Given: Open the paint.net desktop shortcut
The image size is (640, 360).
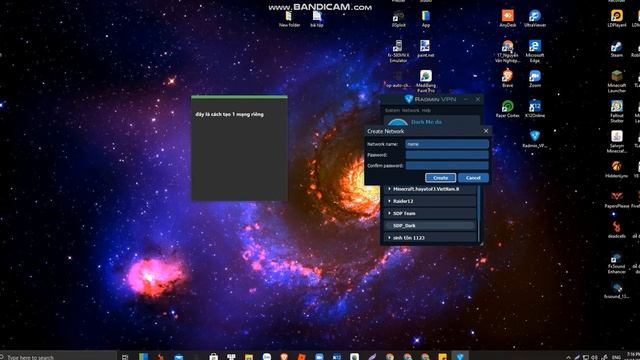Looking at the screenshot, I should tap(426, 49).
